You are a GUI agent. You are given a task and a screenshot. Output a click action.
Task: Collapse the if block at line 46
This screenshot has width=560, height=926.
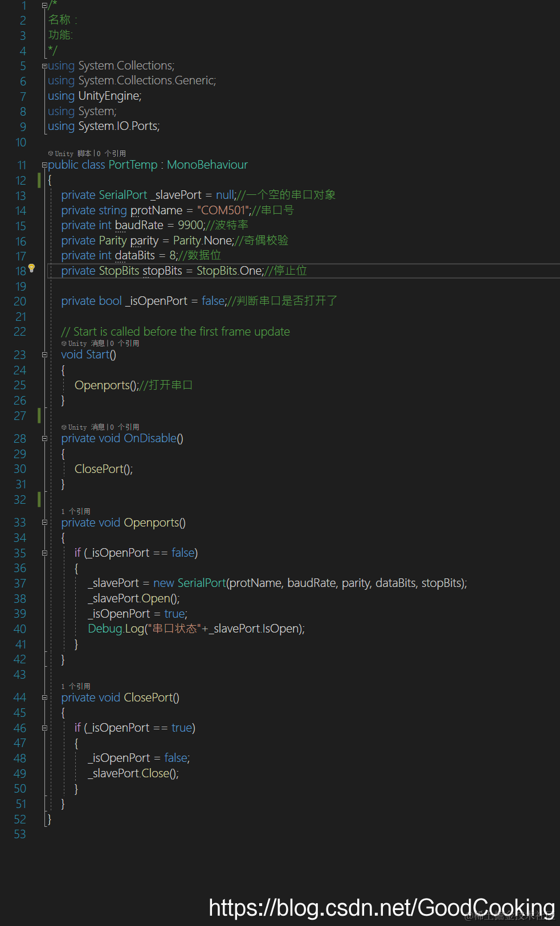[x=44, y=728]
